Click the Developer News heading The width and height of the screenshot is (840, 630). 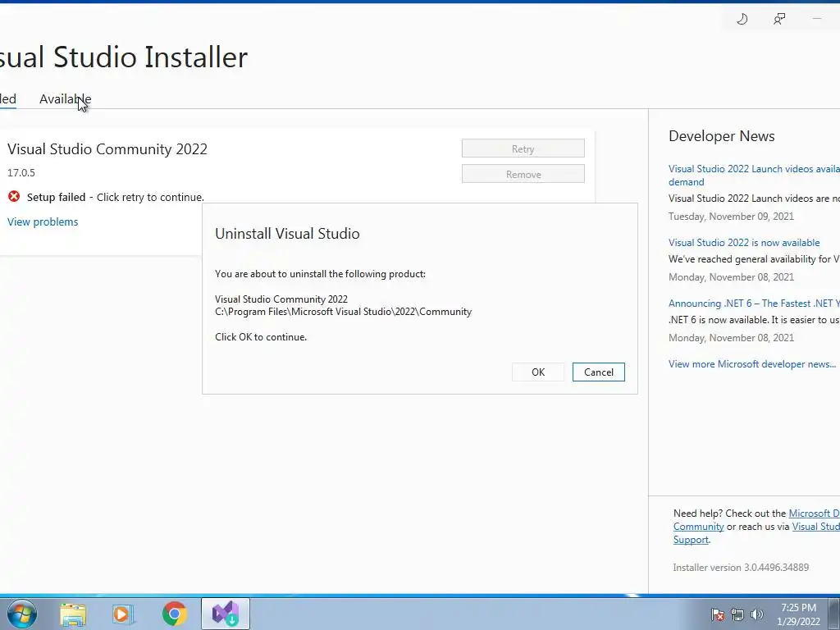pos(722,136)
